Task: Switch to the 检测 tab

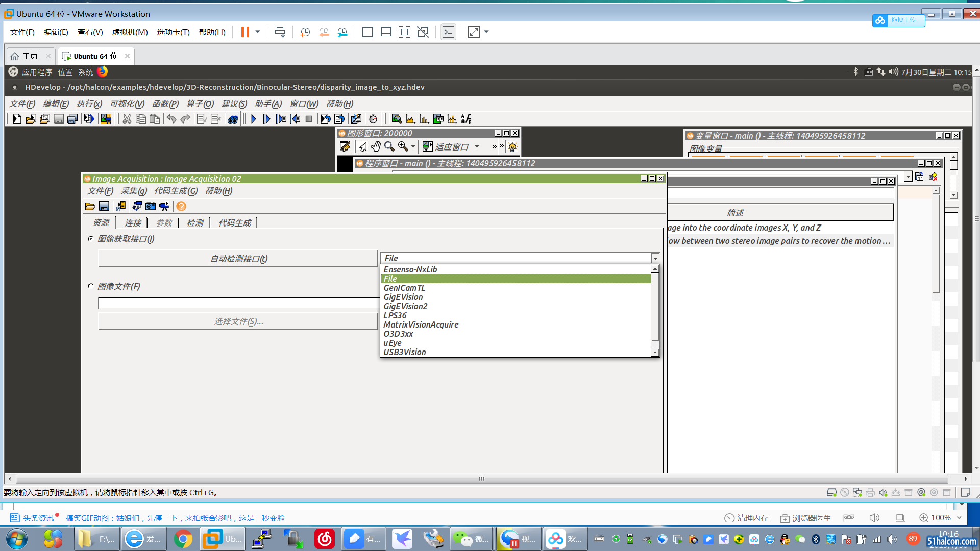Action: (195, 223)
